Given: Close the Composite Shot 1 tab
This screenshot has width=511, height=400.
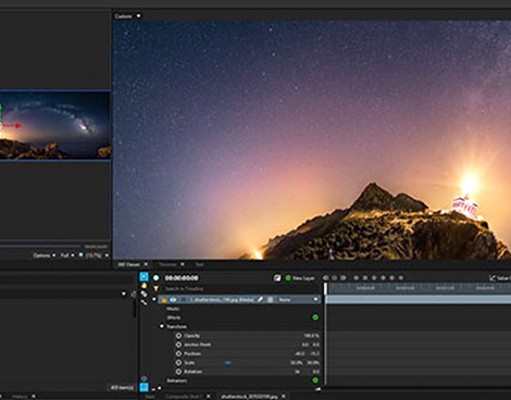Looking at the screenshot, I should (x=208, y=396).
